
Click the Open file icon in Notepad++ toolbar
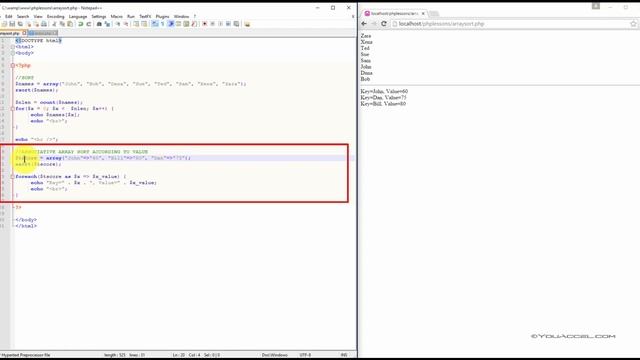coord(4,24)
